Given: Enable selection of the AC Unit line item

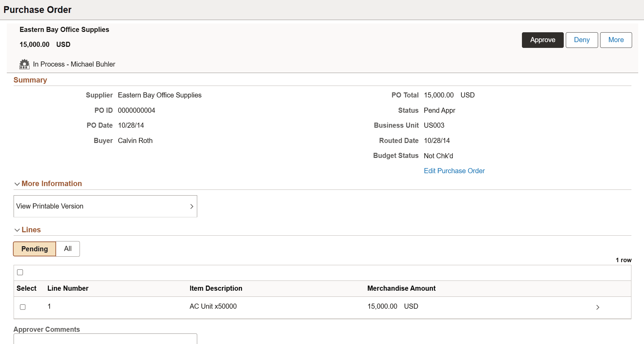Looking at the screenshot, I should tap(22, 307).
